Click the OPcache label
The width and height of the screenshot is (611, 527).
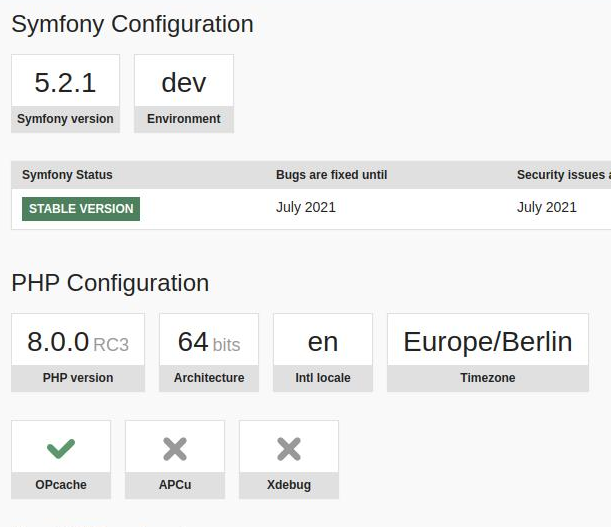coord(61,485)
